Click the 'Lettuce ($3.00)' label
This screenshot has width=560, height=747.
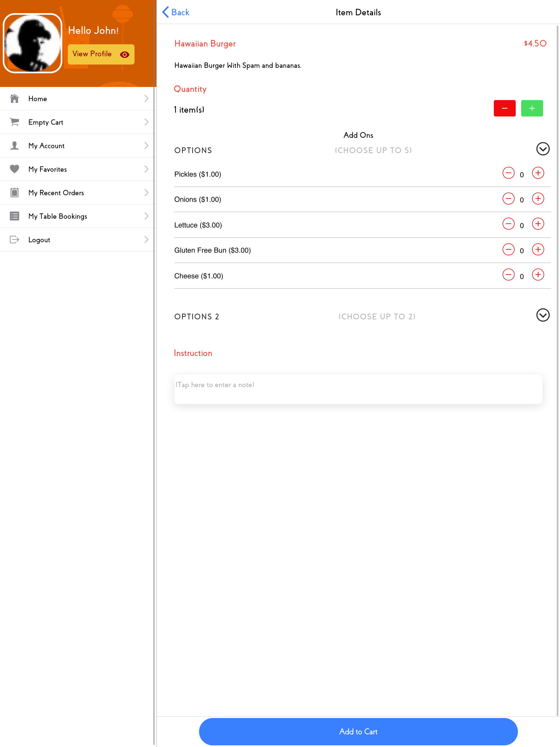198,225
